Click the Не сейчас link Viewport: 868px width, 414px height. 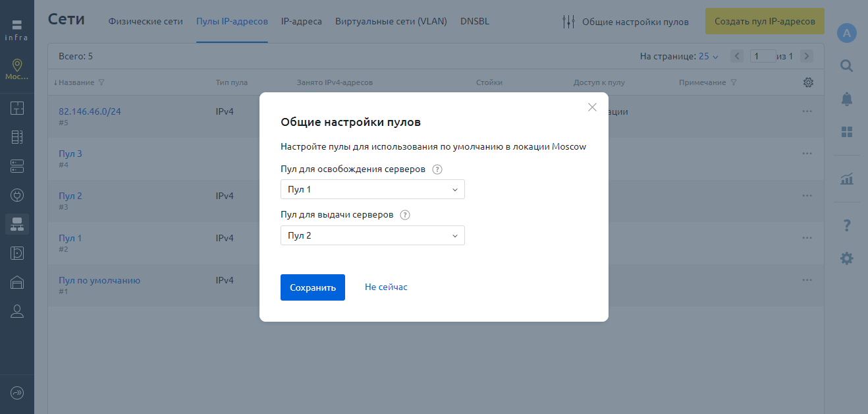387,287
